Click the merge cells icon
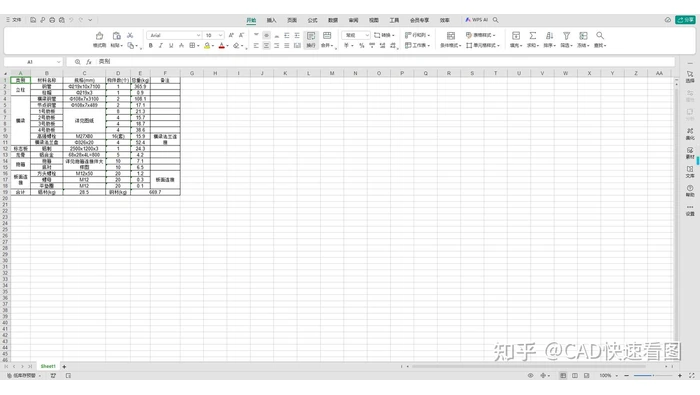 [327, 36]
